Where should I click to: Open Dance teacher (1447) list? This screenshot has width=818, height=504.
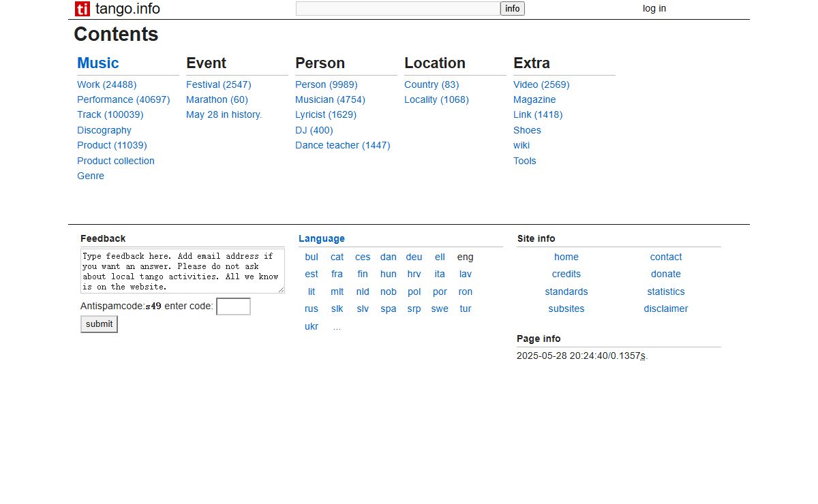pos(343,145)
